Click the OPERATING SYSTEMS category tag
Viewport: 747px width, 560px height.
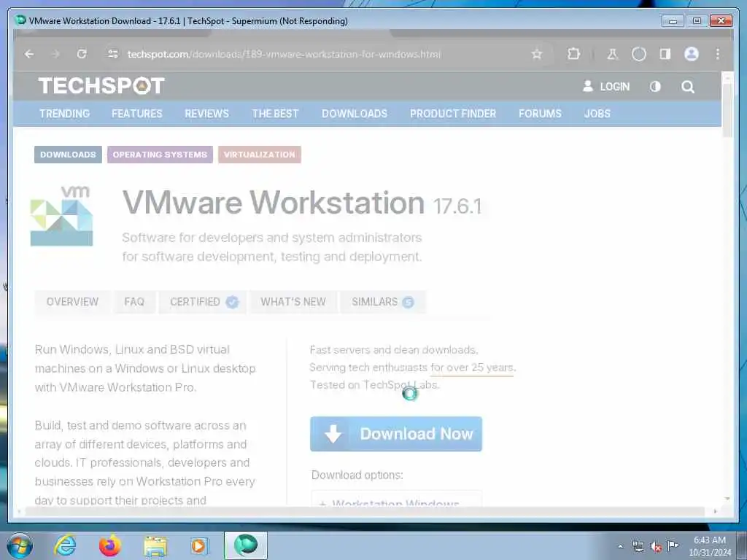(160, 155)
